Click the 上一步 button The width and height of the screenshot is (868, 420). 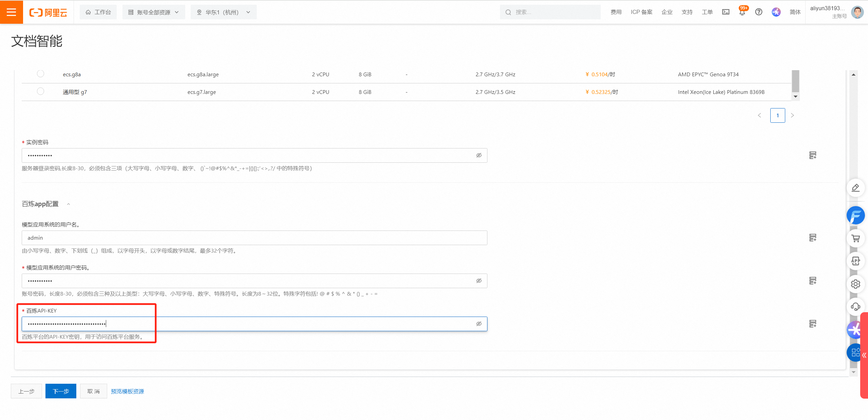click(26, 391)
